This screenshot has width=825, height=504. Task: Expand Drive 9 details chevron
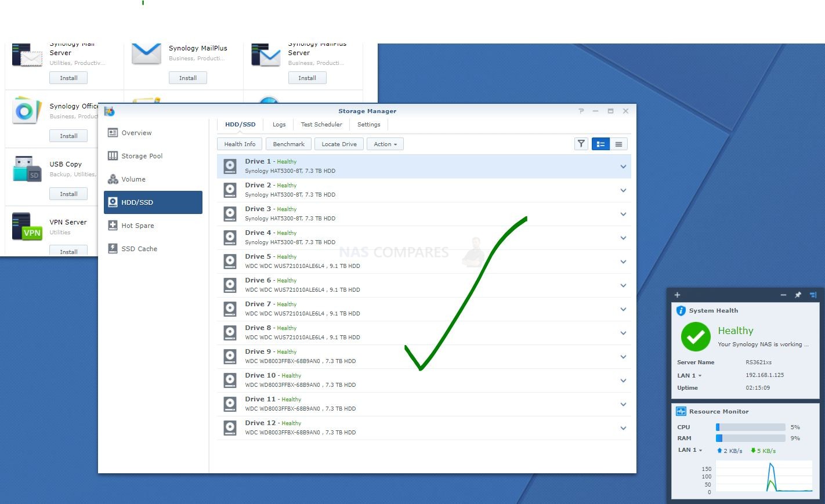[623, 357]
